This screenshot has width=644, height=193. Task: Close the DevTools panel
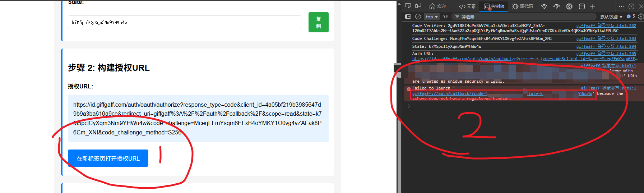641,6
